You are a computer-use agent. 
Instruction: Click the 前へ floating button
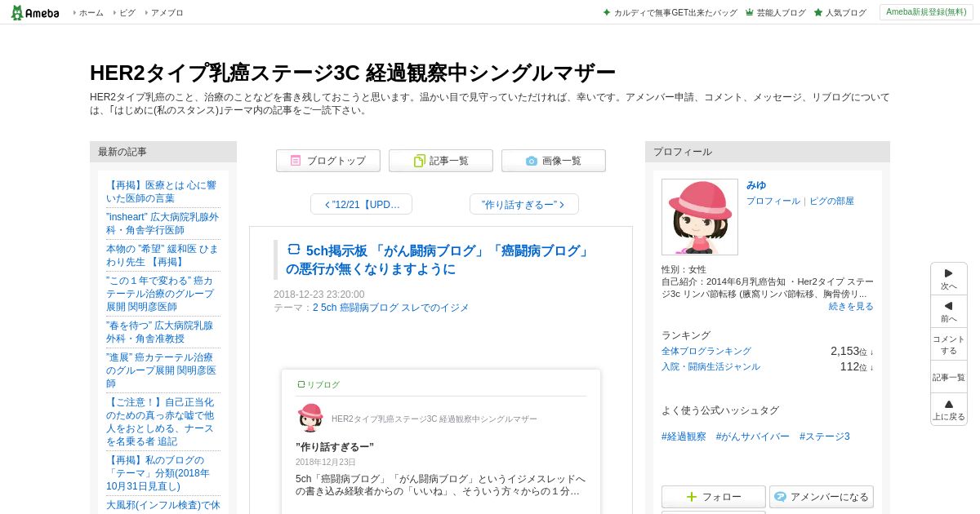click(949, 312)
